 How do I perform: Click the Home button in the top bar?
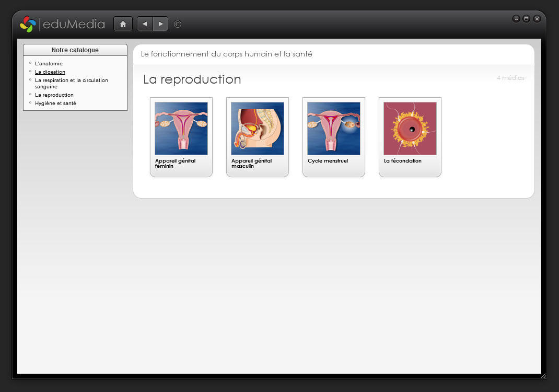[123, 24]
